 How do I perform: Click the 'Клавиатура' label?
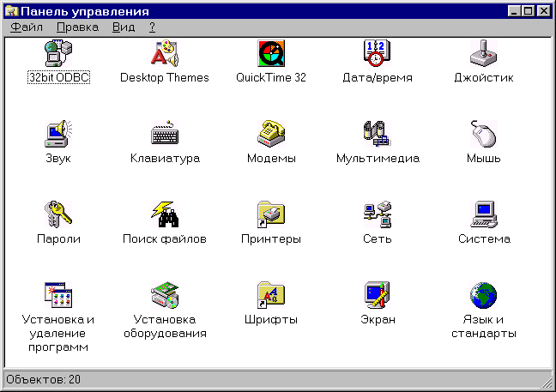click(165, 158)
